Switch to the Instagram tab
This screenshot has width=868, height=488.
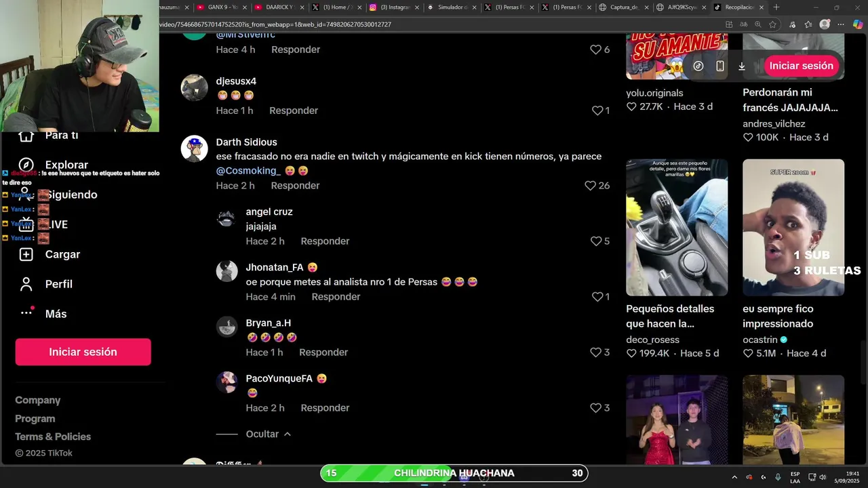[394, 7]
